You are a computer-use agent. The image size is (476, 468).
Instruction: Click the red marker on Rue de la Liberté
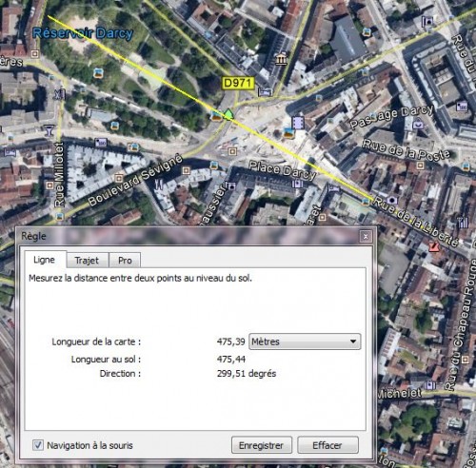[434, 246]
